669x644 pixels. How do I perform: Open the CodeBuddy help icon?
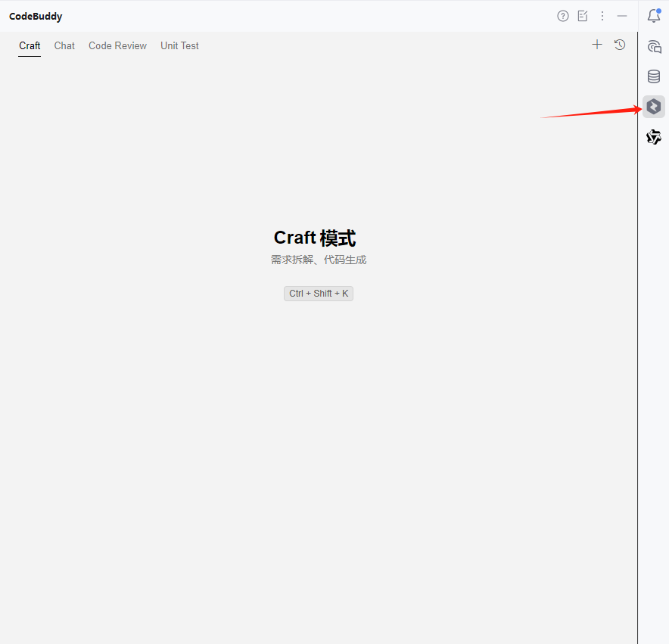pyautogui.click(x=563, y=16)
